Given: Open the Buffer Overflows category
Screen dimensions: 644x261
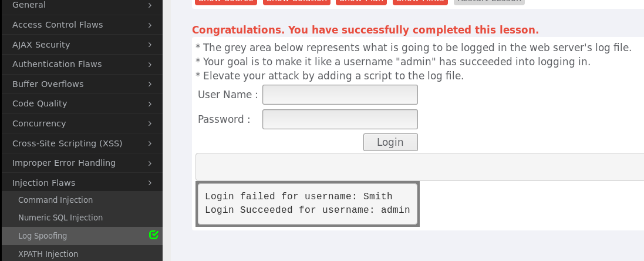Looking at the screenshot, I should coord(48,84).
